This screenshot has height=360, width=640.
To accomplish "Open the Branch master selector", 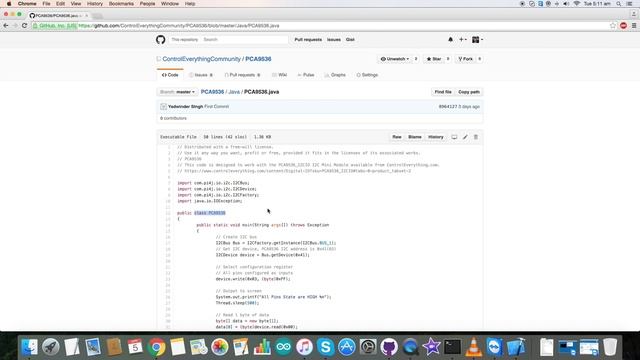I will pyautogui.click(x=178, y=92).
